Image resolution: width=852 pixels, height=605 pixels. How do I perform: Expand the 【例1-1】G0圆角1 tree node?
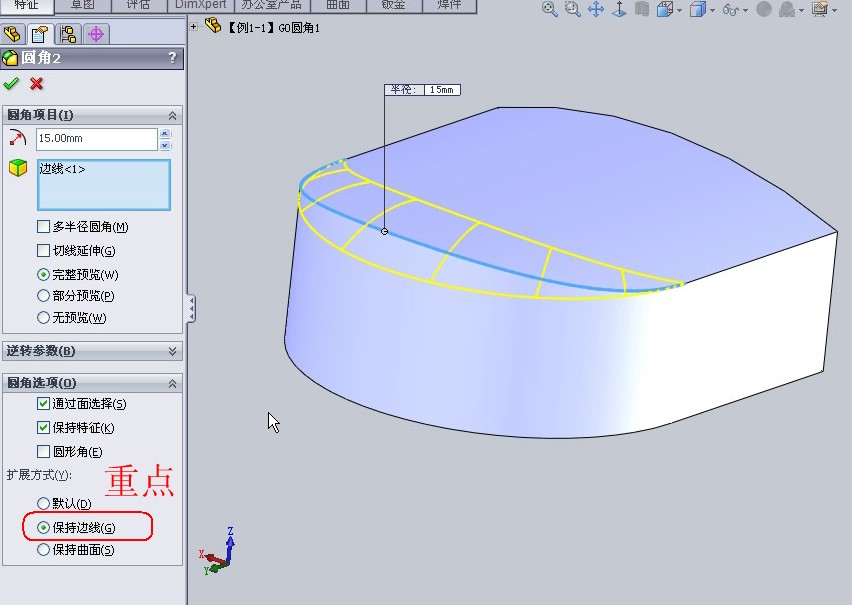(x=193, y=26)
